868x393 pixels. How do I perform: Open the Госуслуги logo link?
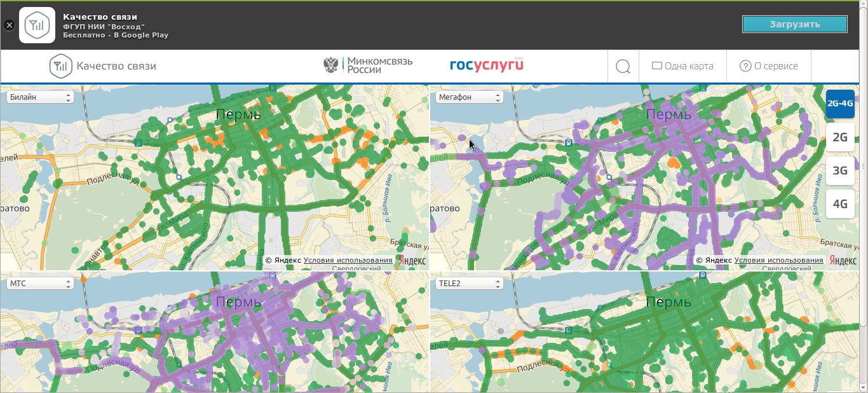(x=487, y=65)
